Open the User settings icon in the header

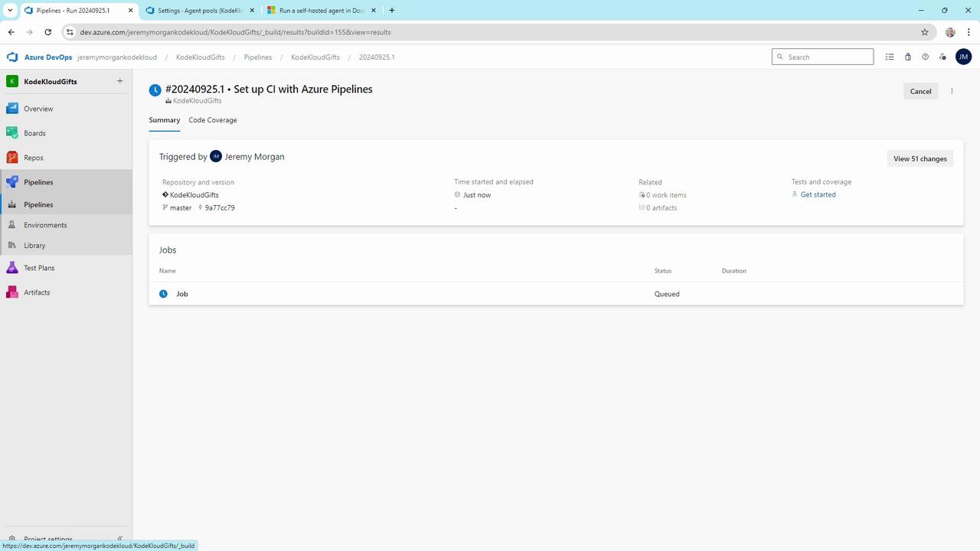point(942,57)
